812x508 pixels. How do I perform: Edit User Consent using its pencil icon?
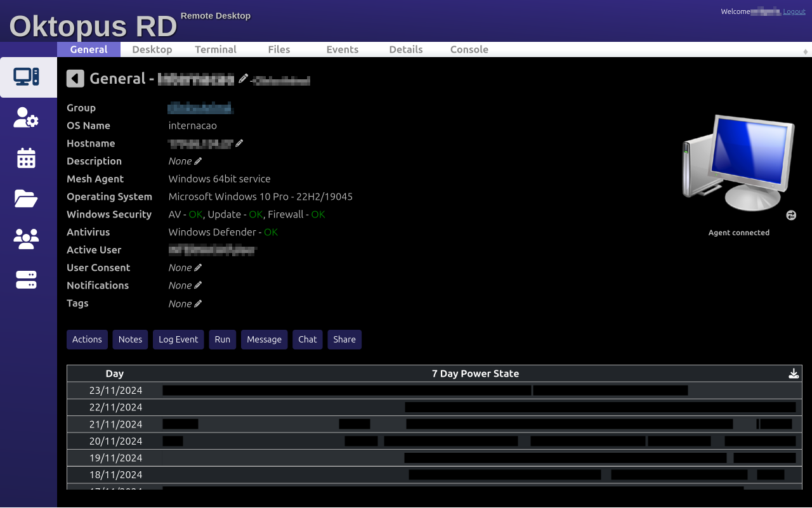click(x=198, y=268)
